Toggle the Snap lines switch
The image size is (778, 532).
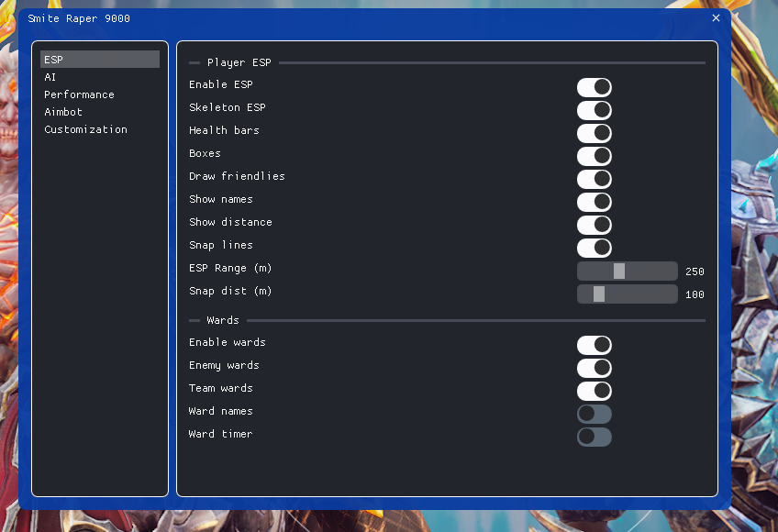coord(594,248)
